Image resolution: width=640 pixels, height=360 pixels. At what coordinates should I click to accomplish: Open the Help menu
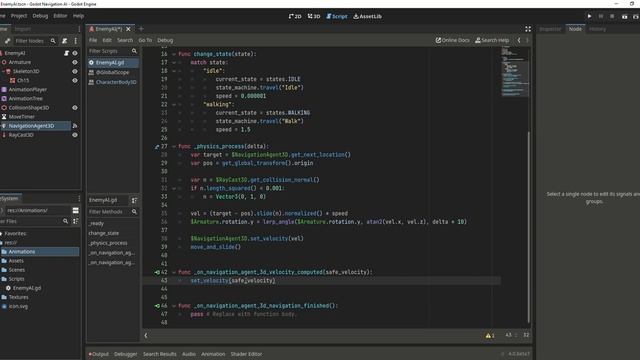(x=78, y=16)
